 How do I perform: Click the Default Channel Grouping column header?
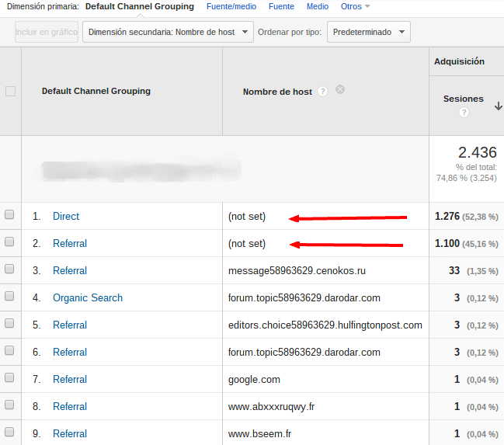tap(96, 91)
